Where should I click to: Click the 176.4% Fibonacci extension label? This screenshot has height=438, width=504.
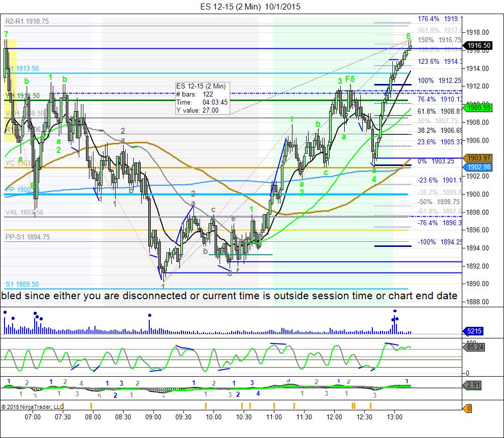coord(439,19)
